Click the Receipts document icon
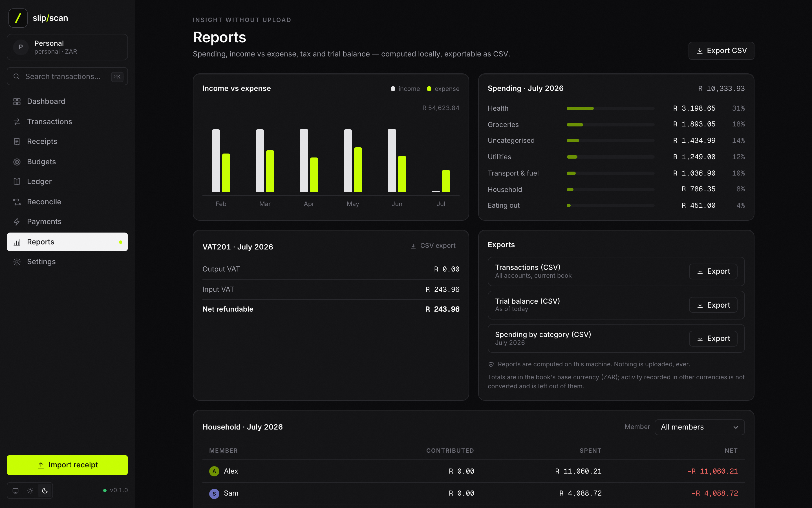This screenshot has width=812, height=508. pos(17,141)
